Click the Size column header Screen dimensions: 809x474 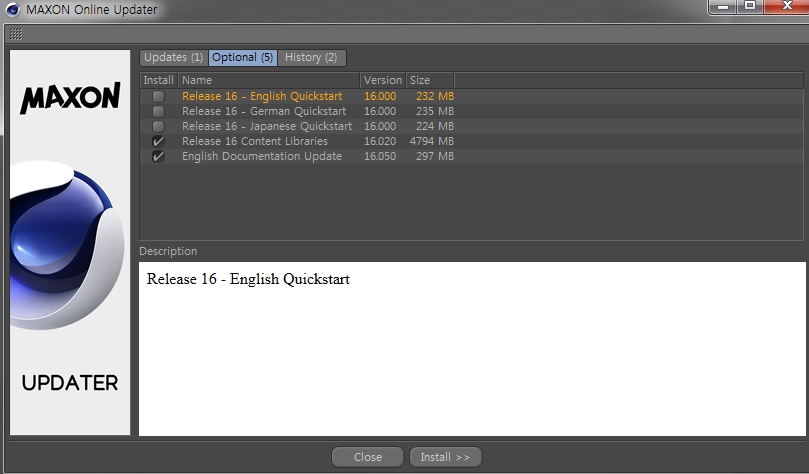(x=430, y=80)
